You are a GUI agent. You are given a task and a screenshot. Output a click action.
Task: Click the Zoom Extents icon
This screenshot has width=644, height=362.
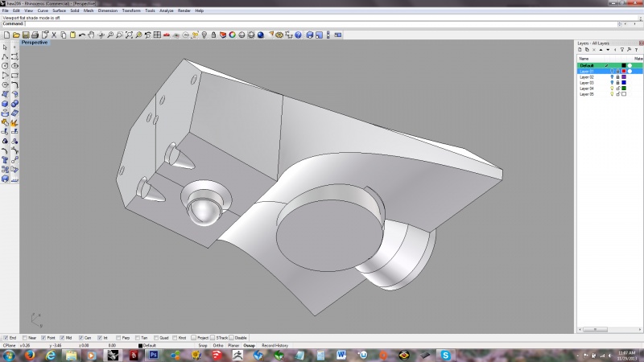pos(129,35)
